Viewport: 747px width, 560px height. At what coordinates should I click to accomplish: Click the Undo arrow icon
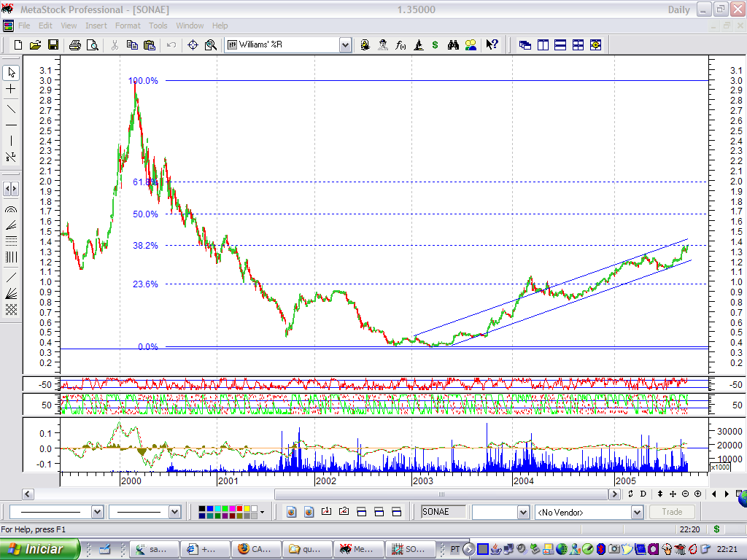pos(171,44)
